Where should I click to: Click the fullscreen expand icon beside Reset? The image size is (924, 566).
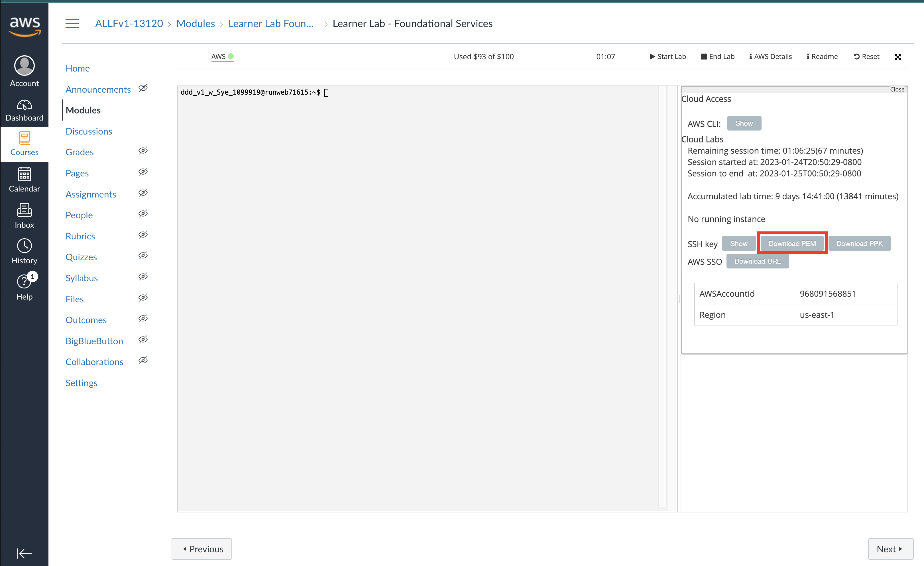click(x=897, y=57)
